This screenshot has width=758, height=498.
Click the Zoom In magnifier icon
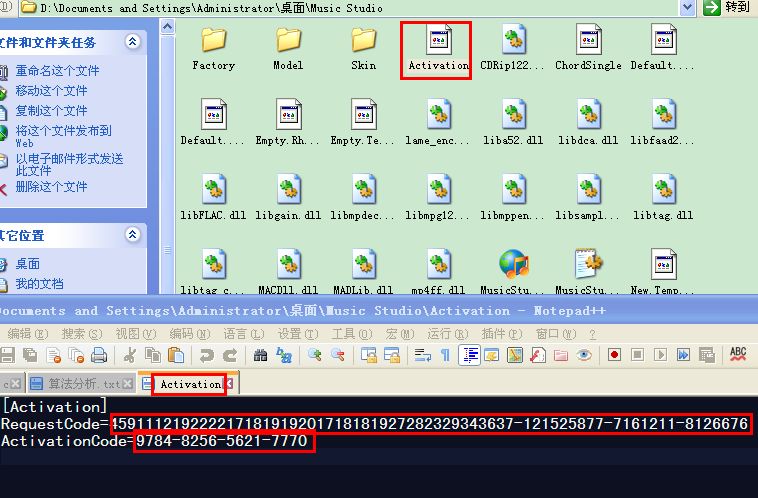(x=314, y=355)
